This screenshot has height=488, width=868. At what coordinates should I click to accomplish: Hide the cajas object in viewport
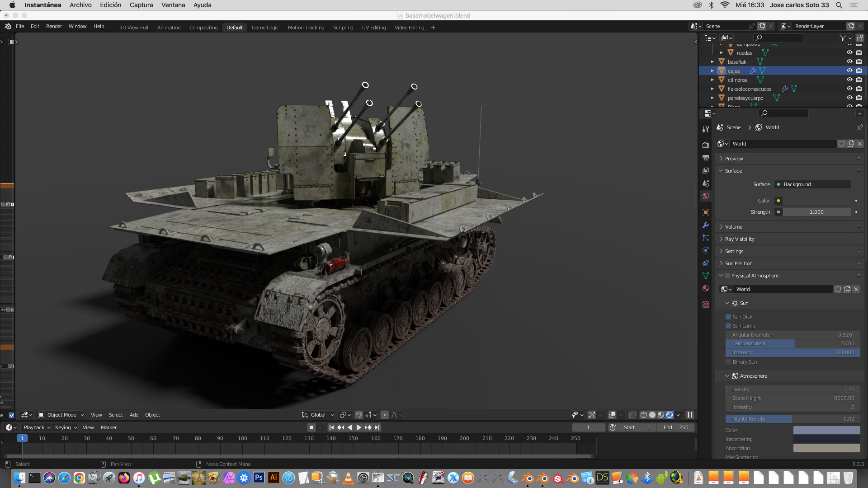[849, 70]
